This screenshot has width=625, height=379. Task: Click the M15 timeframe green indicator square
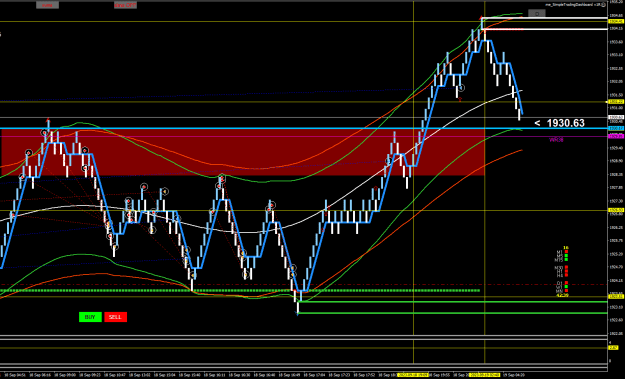(566, 259)
